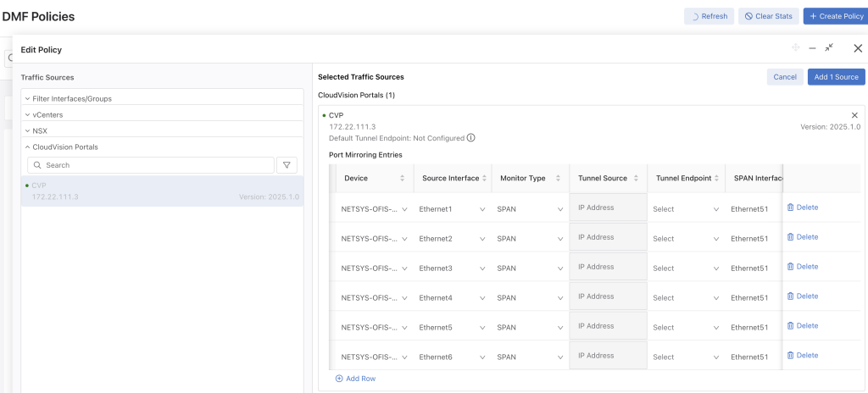Shrink the Edit Policy dialog with collapse icon
The image size is (868, 393).
tap(829, 49)
